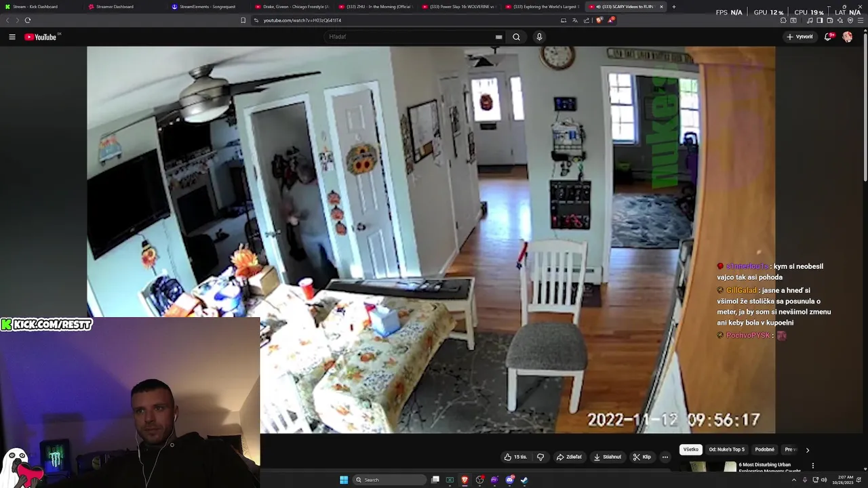The image size is (868, 488).
Task: Switch to Exploring the World's Largest tab
Action: 542,7
